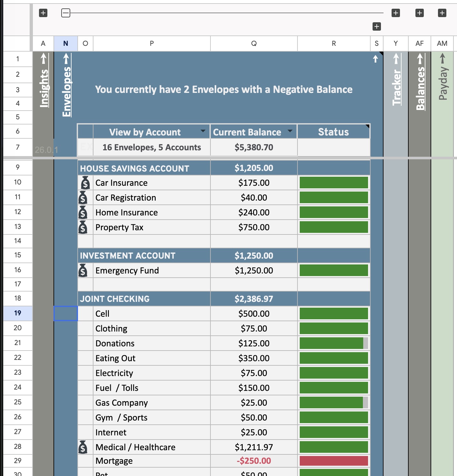Select the Eating Out envelope name cell
Image resolution: width=457 pixels, height=476 pixels.
point(152,358)
